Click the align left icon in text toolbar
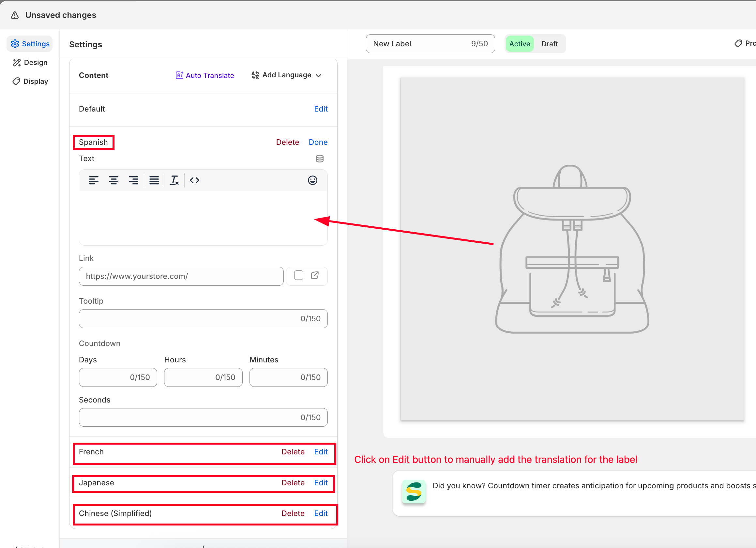This screenshot has height=548, width=756. pos(94,180)
